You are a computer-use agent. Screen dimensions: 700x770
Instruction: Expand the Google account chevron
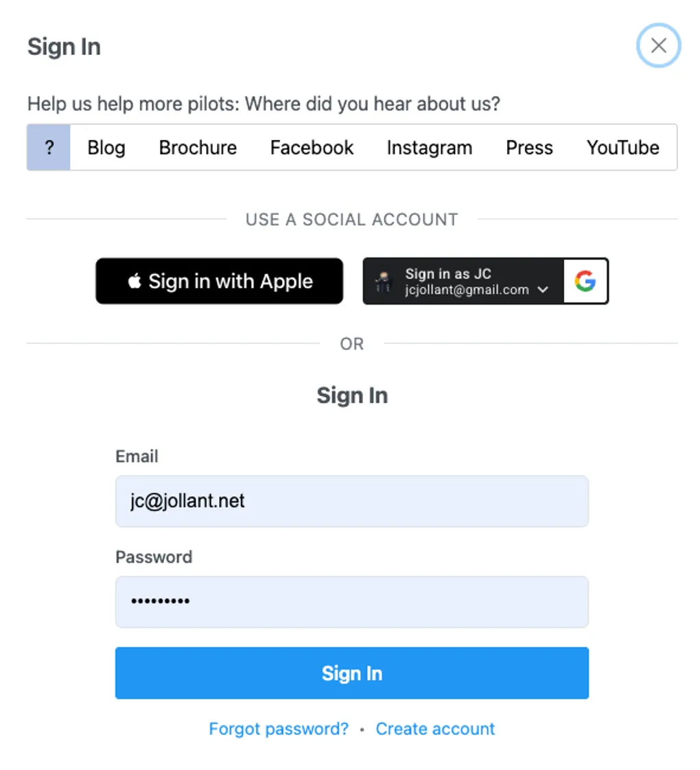(x=543, y=290)
